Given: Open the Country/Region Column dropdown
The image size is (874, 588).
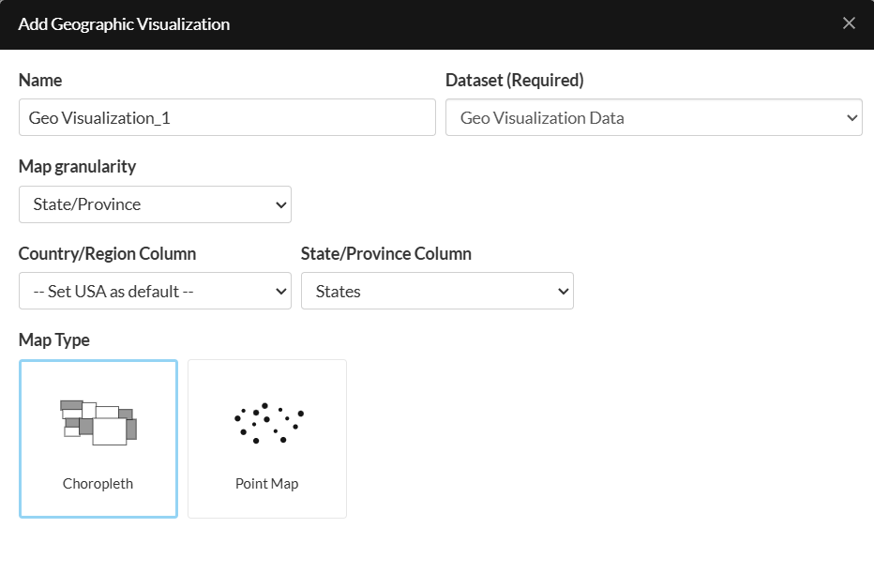Looking at the screenshot, I should [155, 292].
